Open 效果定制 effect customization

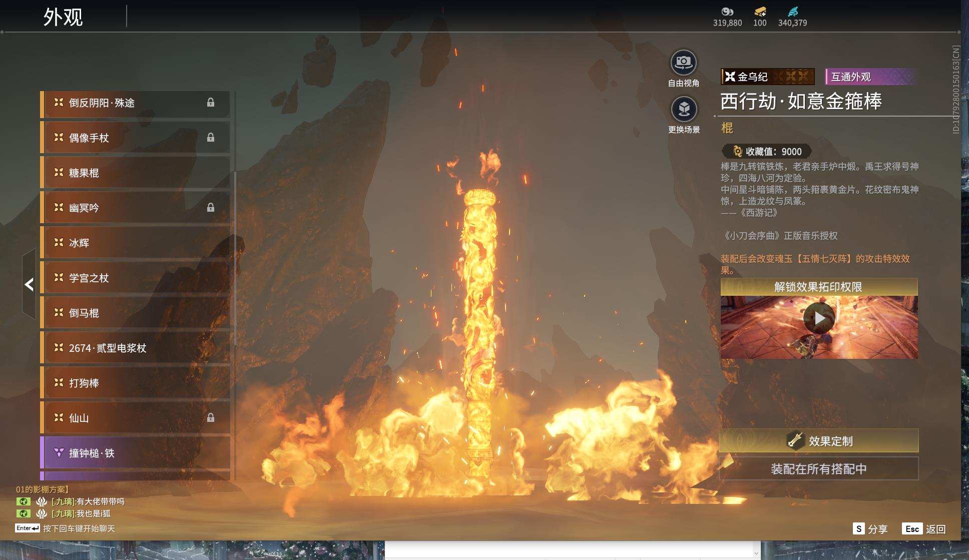pyautogui.click(x=819, y=441)
